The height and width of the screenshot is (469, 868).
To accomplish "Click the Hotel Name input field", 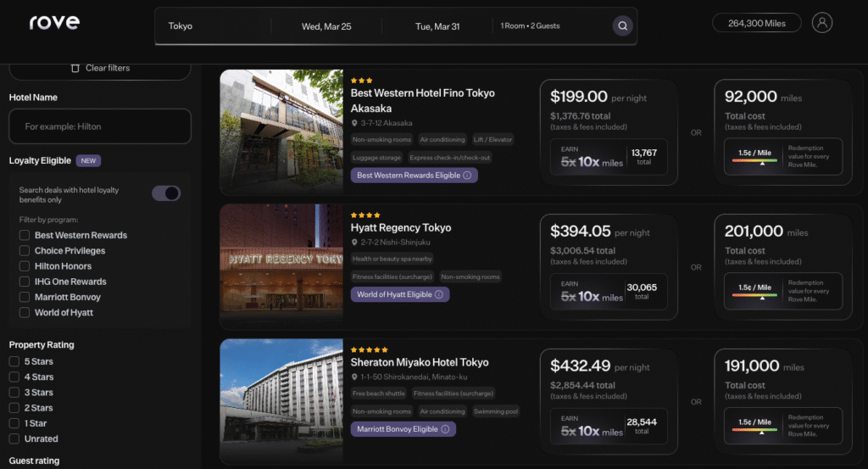I will coord(100,126).
